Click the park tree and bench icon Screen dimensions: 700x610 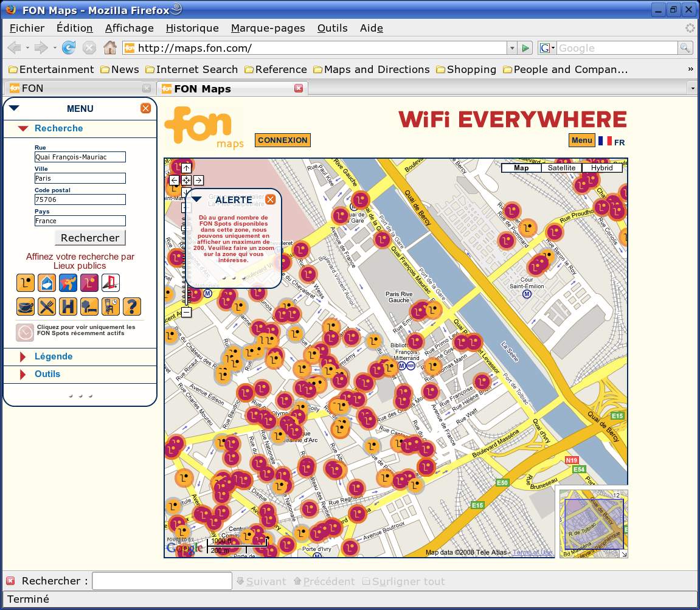click(x=89, y=306)
